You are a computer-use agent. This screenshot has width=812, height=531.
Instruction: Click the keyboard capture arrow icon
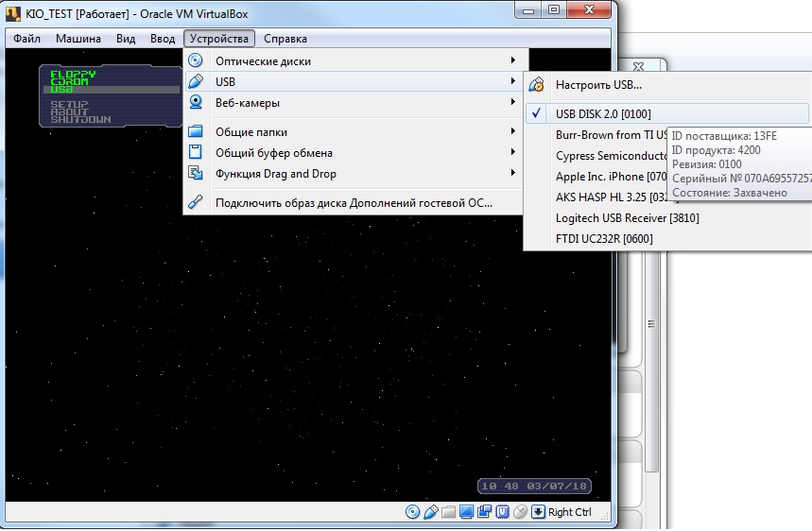(538, 512)
